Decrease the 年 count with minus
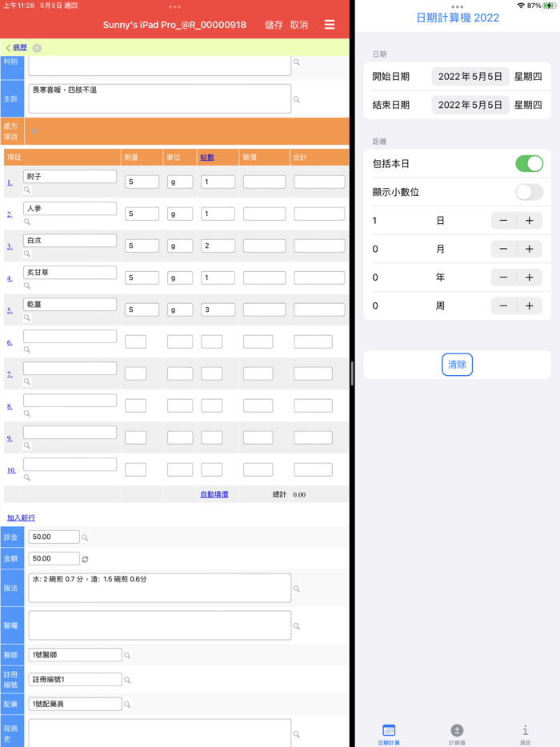Viewport: 560px width, 747px height. (503, 278)
